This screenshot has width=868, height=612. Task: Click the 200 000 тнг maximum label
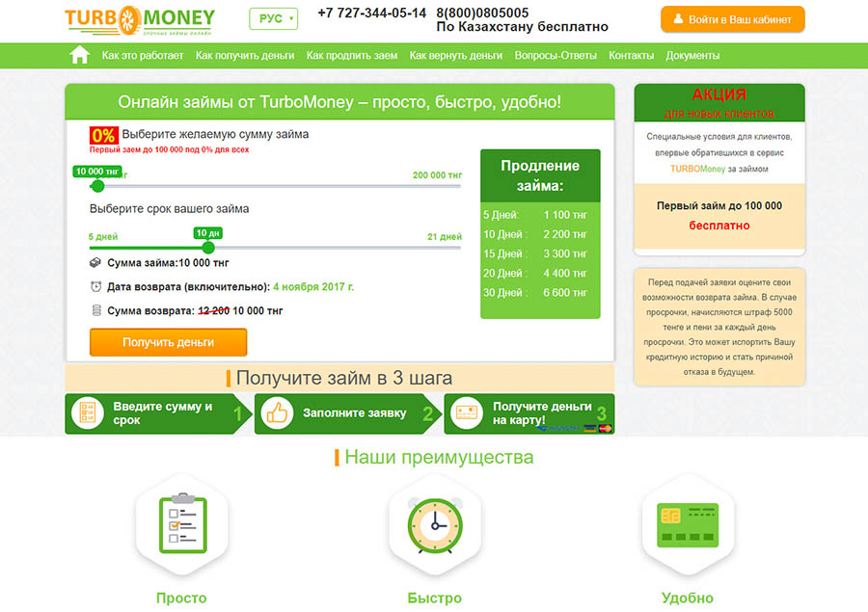tap(437, 174)
